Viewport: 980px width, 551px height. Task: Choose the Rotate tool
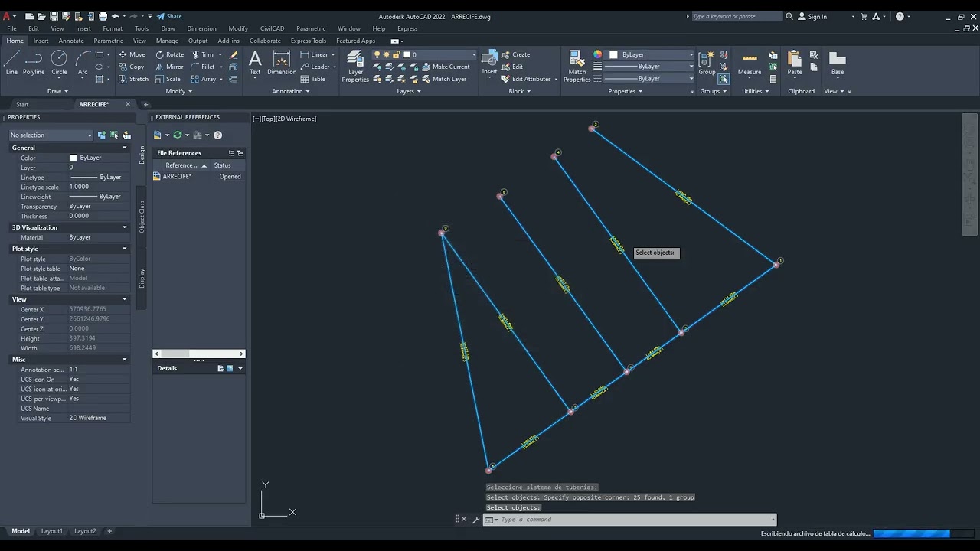[170, 54]
